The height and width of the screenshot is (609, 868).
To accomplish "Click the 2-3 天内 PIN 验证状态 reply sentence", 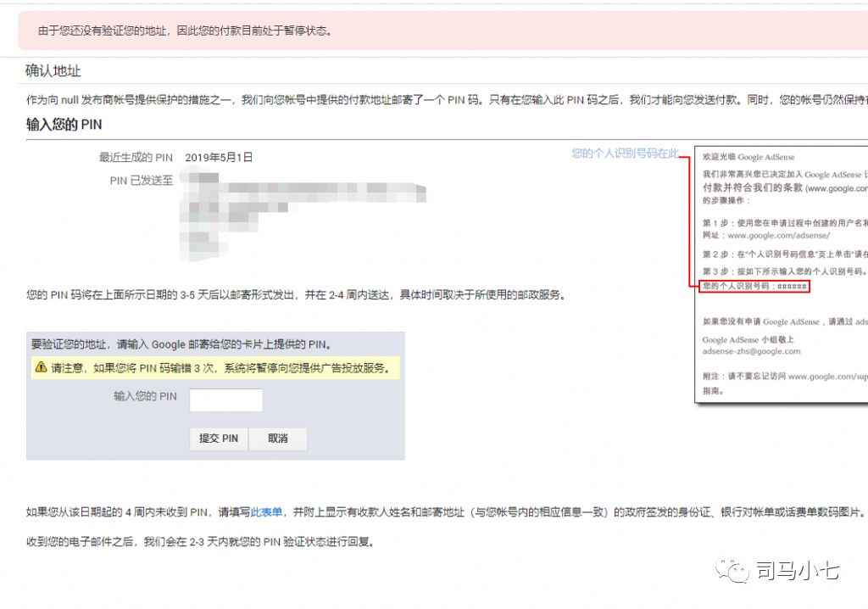I will tap(202, 542).
